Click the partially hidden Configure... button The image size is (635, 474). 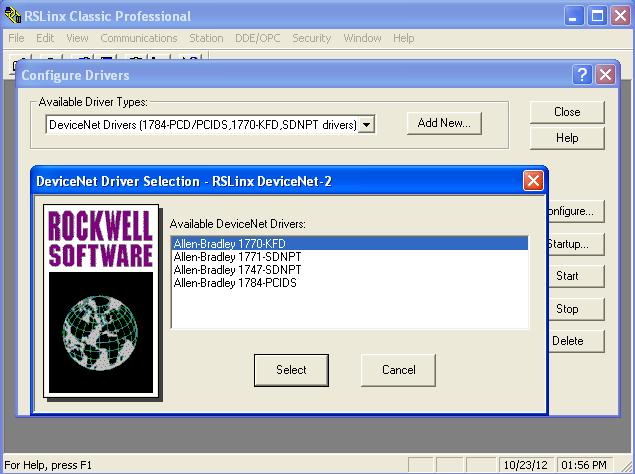[576, 211]
